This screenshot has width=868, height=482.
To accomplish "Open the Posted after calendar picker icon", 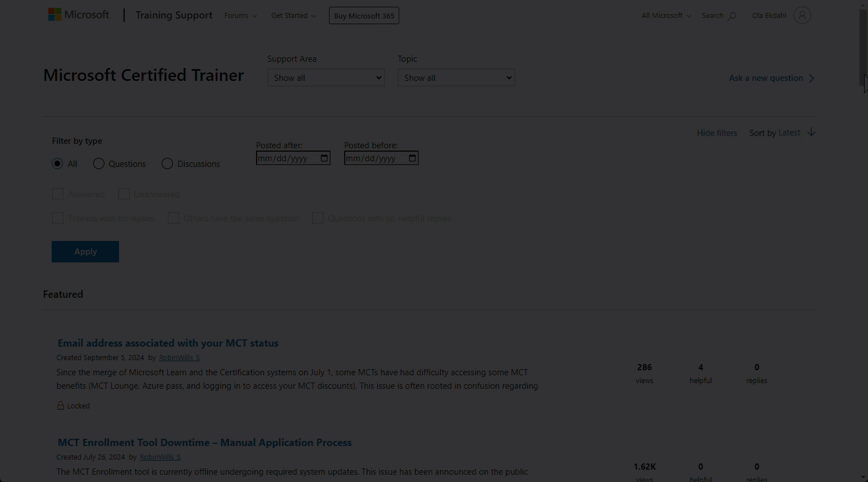I will tap(324, 158).
